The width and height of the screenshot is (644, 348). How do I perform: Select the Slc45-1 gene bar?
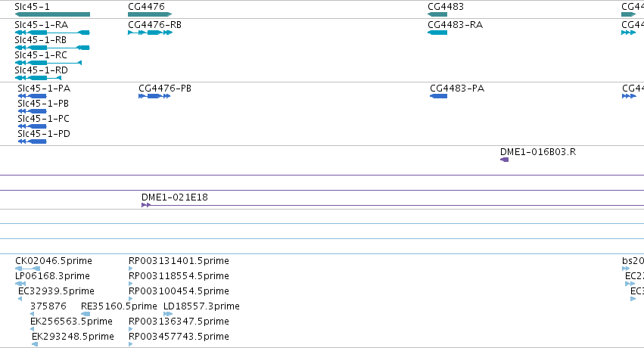pos(52,14)
